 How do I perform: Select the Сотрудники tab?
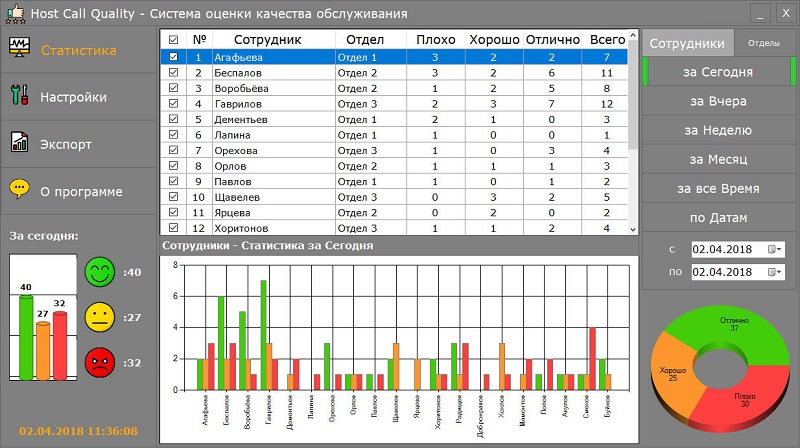click(x=688, y=43)
